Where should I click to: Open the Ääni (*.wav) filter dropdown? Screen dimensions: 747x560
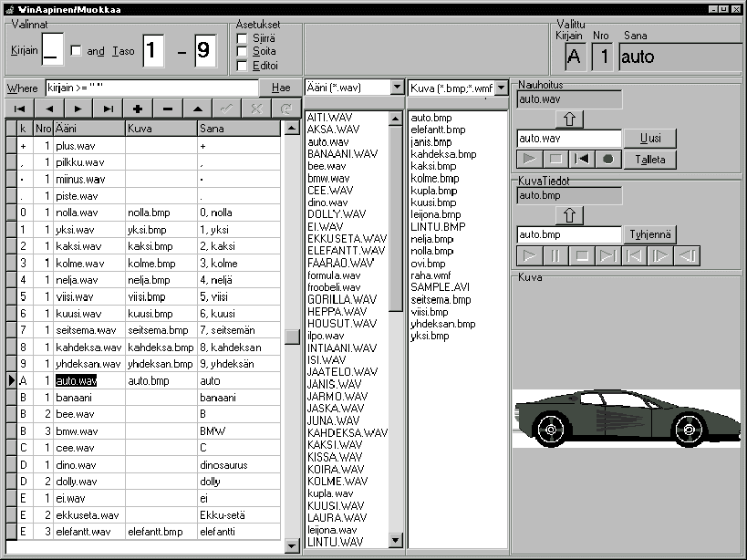tap(397, 88)
